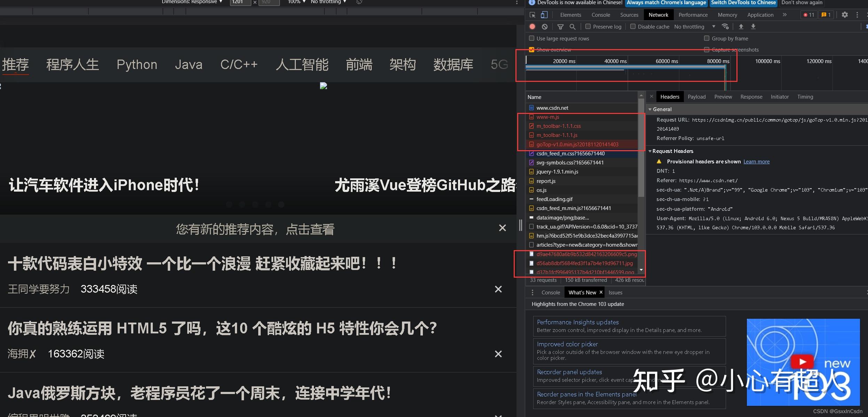Enable the Preserve log checkbox
868x417 pixels.
[x=588, y=26]
